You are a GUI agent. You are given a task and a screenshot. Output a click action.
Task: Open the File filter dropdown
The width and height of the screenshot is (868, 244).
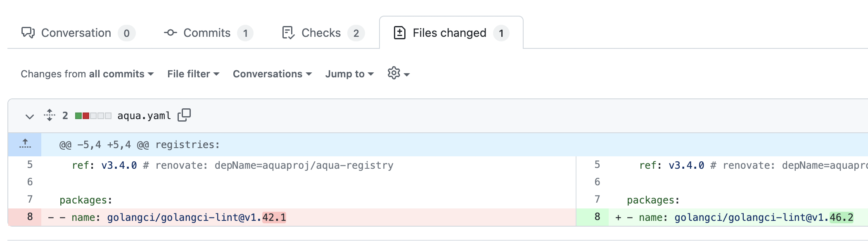click(x=193, y=74)
